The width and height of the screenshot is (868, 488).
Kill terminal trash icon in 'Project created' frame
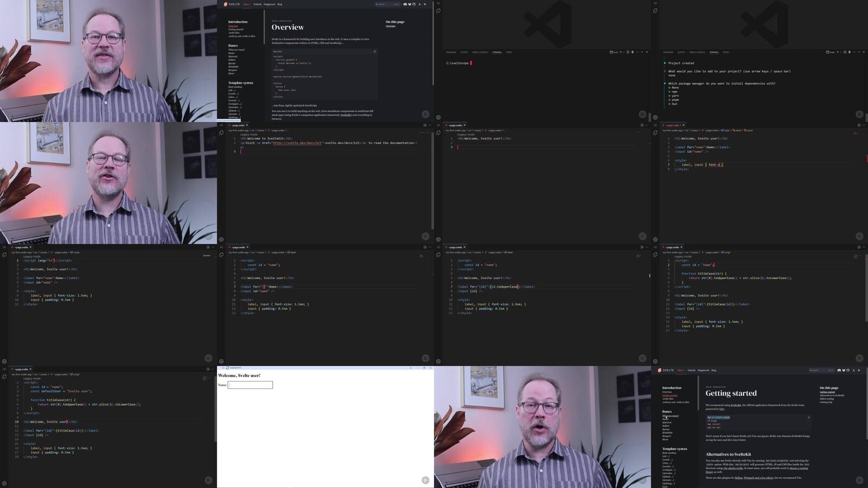(850, 52)
